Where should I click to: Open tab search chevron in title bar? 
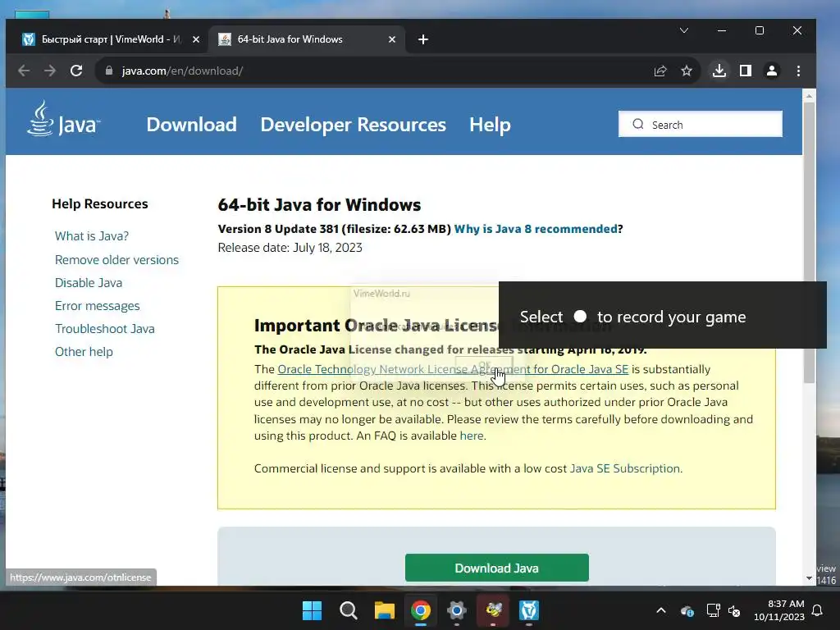(x=683, y=30)
